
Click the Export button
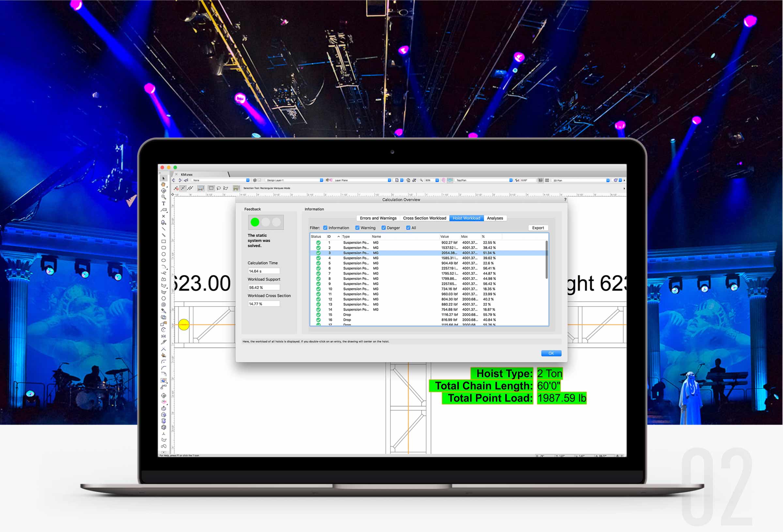(538, 228)
